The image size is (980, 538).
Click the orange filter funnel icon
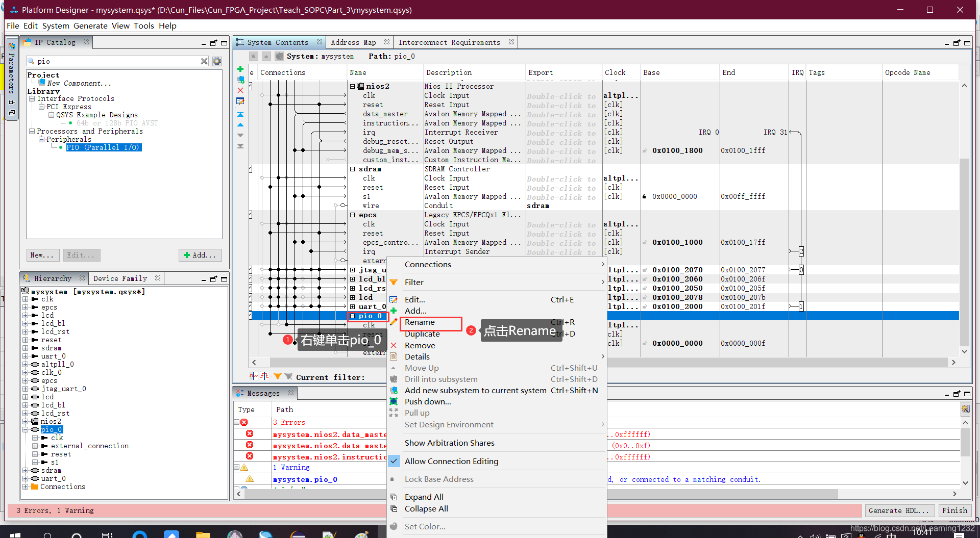coord(278,376)
